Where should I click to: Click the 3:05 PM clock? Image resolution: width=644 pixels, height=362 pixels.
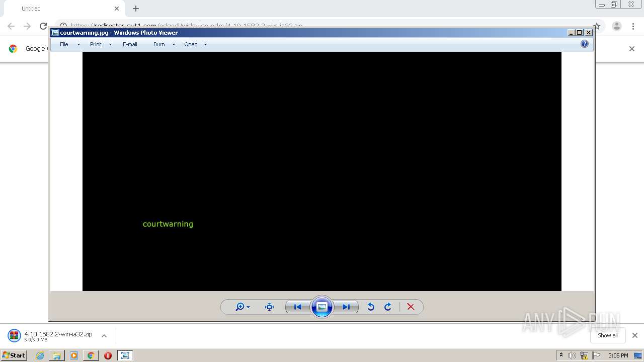pyautogui.click(x=618, y=355)
